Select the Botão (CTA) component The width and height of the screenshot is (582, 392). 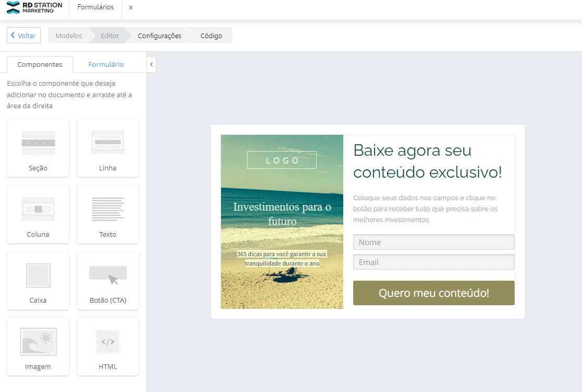click(x=108, y=281)
